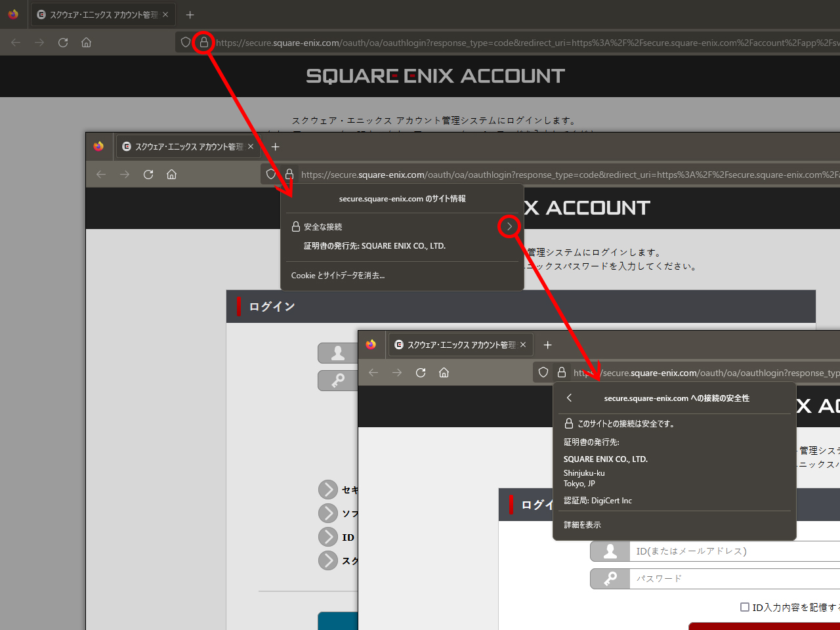Click the home button in the front window
Screen dimensions: 840x630
444,373
